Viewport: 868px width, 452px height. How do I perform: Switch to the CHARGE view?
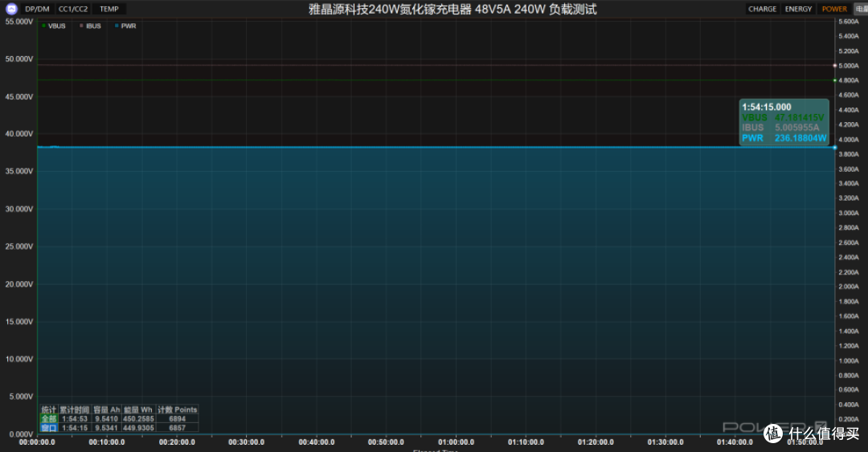762,9
